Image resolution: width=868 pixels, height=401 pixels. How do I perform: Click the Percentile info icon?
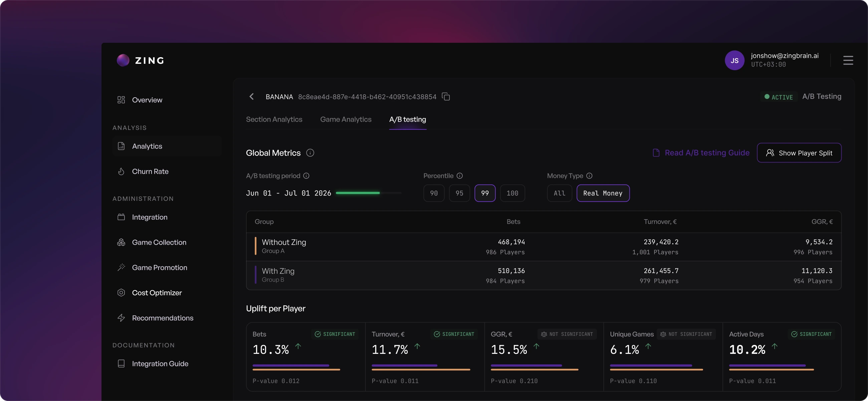coord(459,176)
